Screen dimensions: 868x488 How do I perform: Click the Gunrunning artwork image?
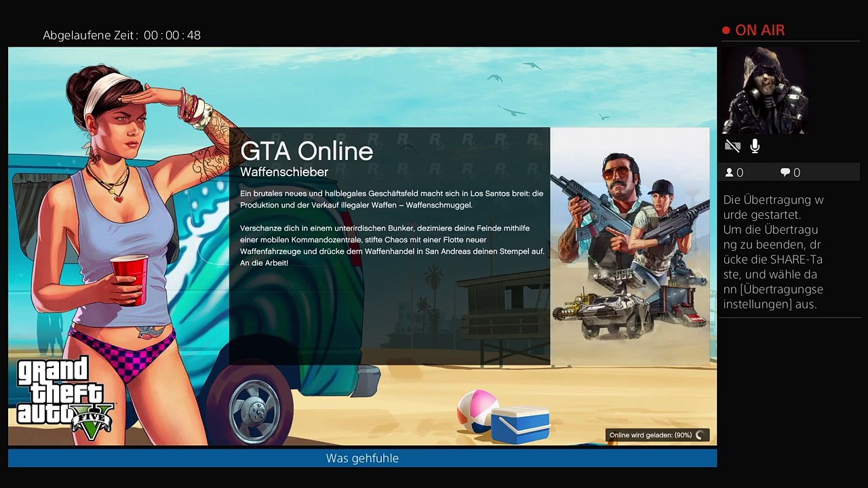630,247
